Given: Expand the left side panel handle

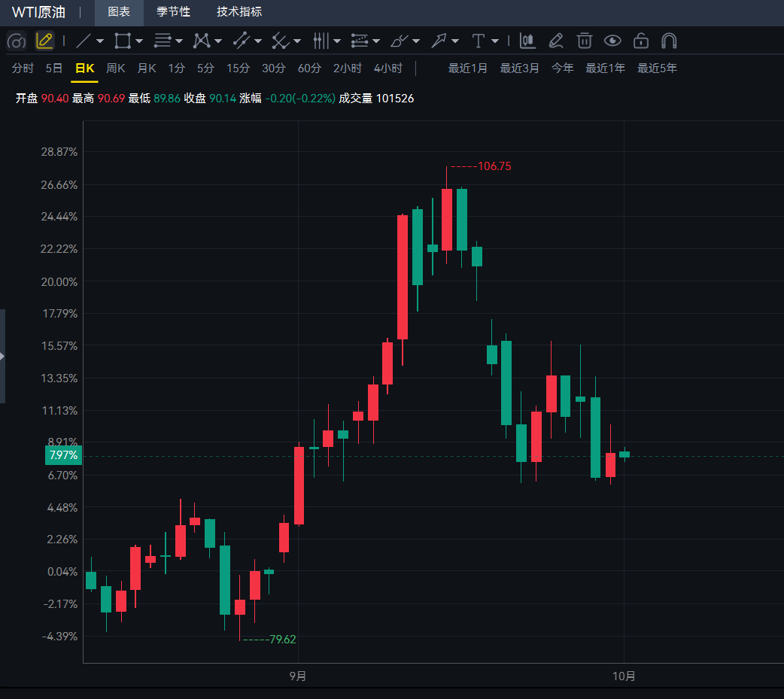Looking at the screenshot, I should pyautogui.click(x=2, y=356).
